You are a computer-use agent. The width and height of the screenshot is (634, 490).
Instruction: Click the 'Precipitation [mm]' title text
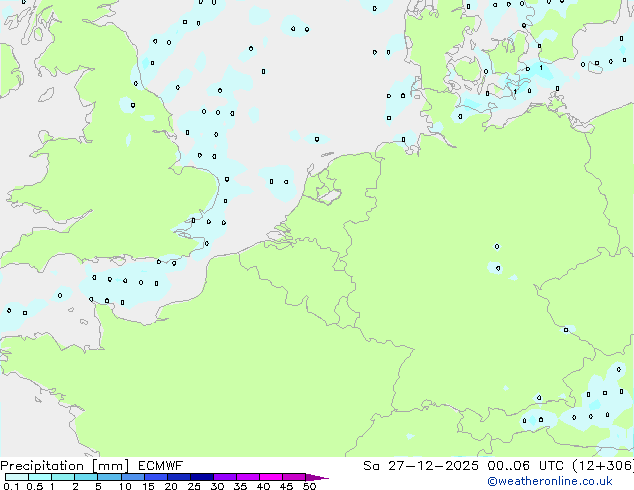(64, 466)
